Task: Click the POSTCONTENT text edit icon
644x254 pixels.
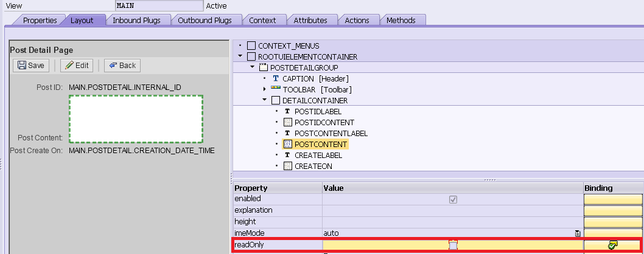Action: click(x=287, y=144)
